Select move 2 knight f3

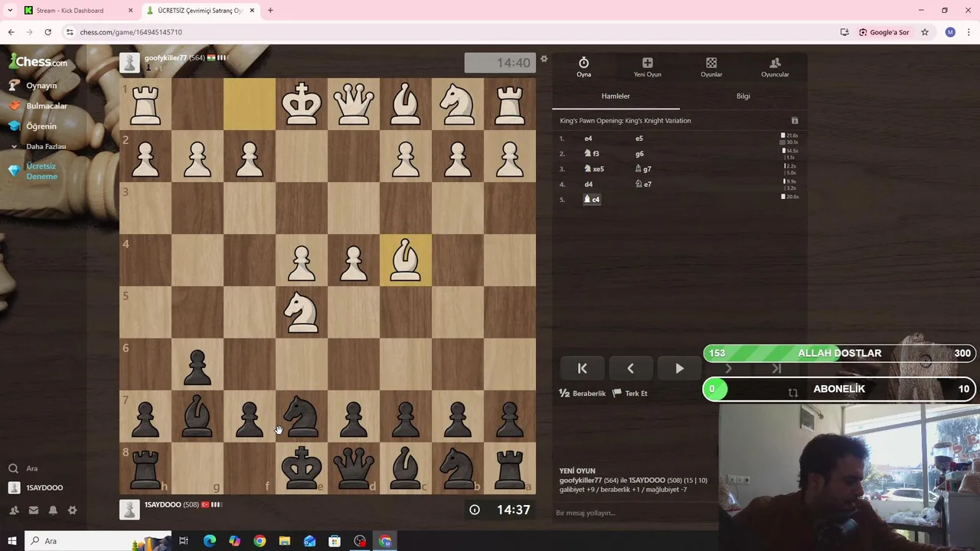[592, 154]
